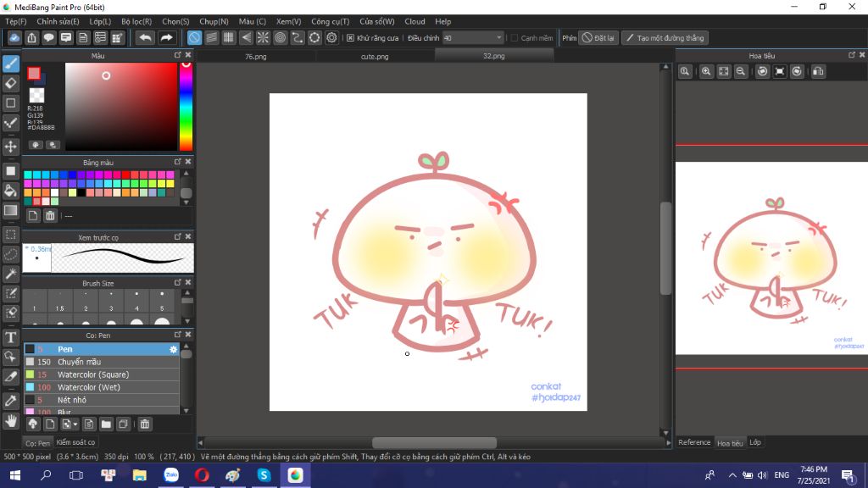
Task: Select the Text tool
Action: coord(10,337)
